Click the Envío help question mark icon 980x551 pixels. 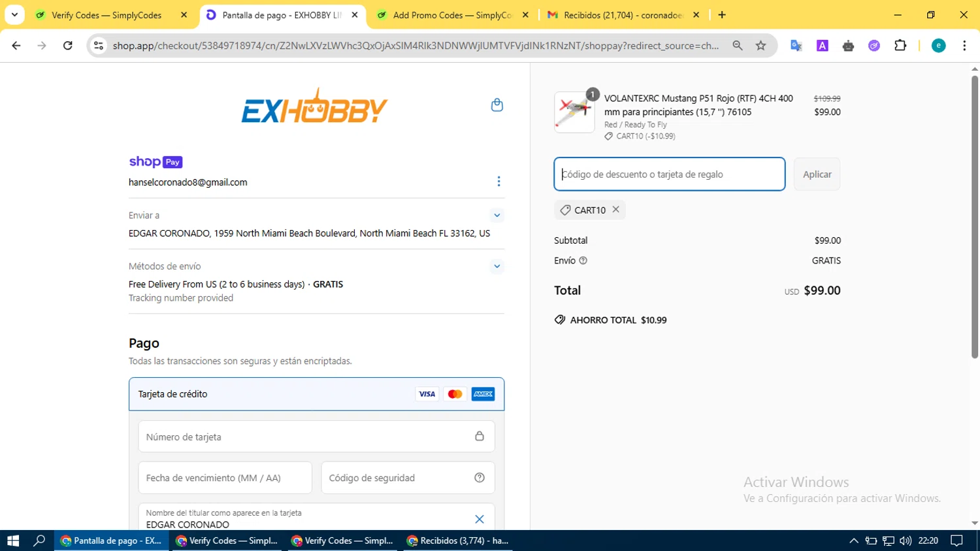pos(583,261)
